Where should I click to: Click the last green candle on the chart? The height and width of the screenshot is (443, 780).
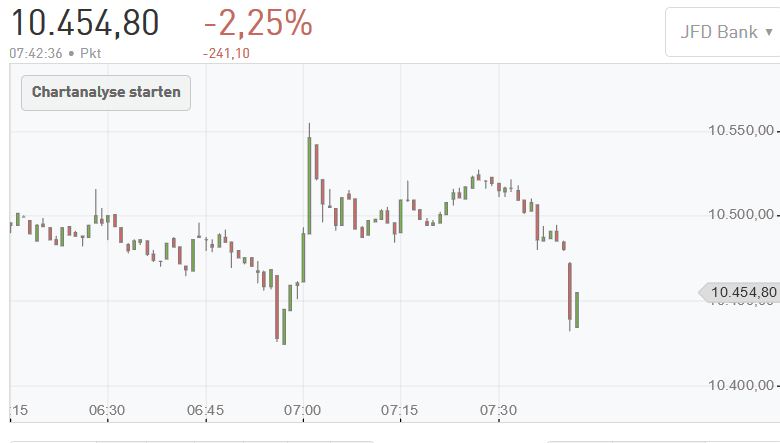click(577, 309)
